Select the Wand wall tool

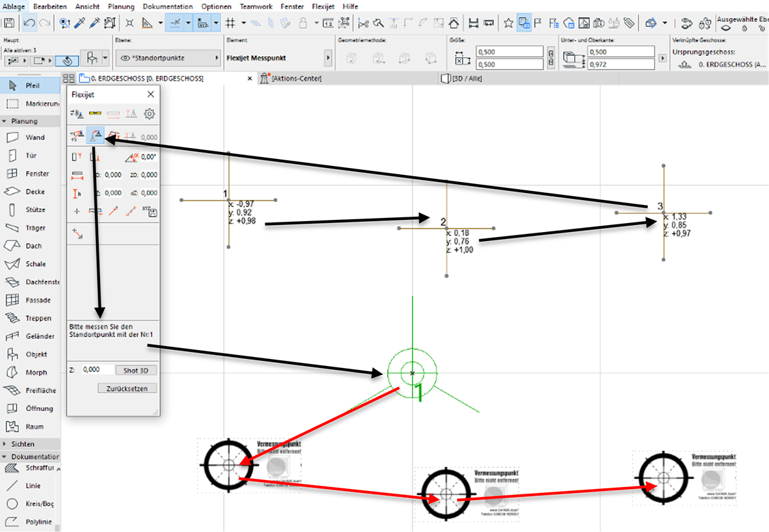pos(31,137)
